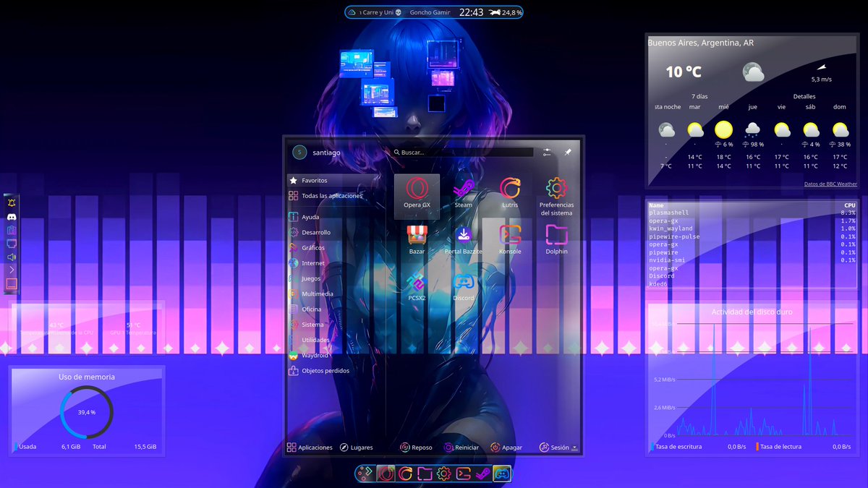Click cloud weather icon in top panel
Image resolution: width=868 pixels, height=488 pixels.
tap(352, 12)
